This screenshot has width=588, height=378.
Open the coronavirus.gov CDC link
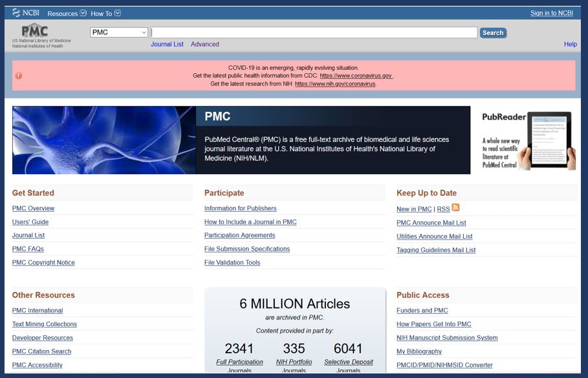[356, 76]
